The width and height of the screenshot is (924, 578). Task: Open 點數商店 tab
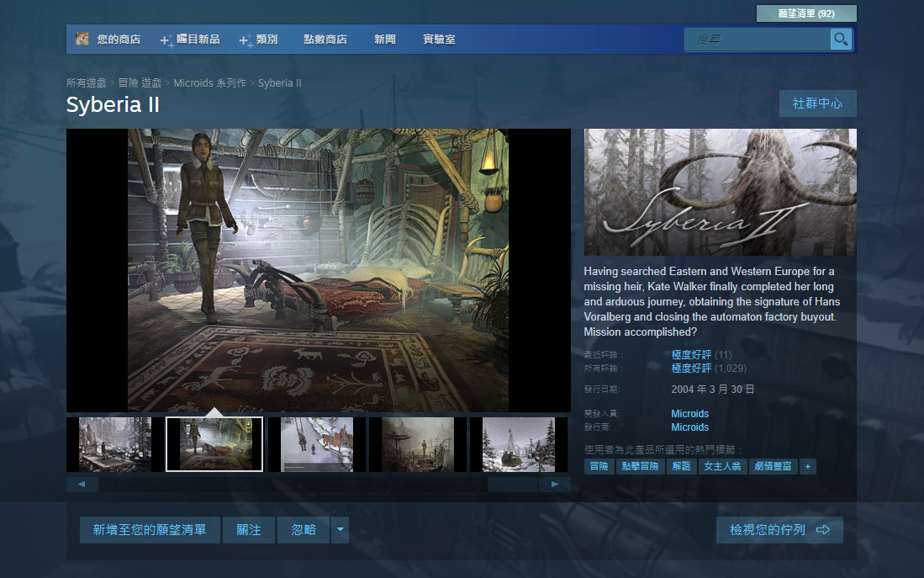325,39
